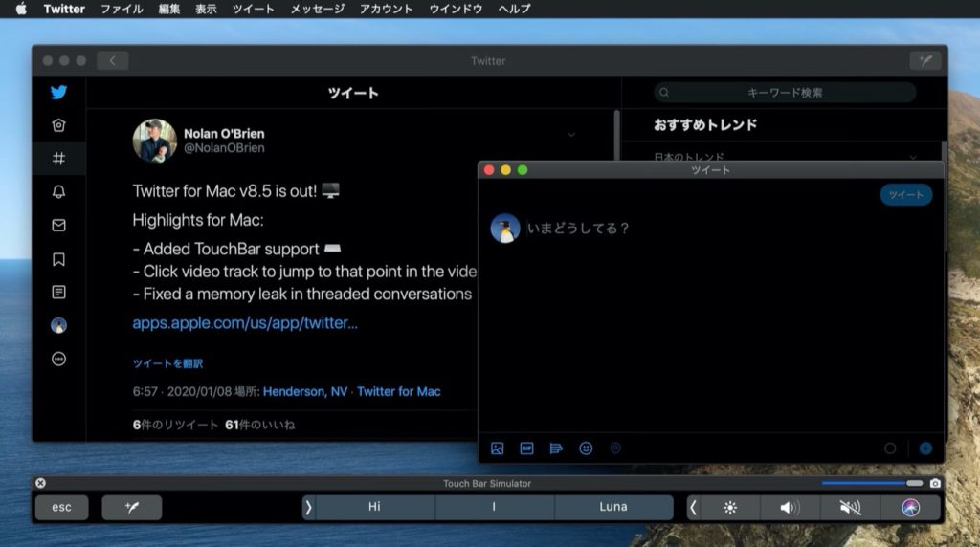Open the ファイル menu
Image resolution: width=980 pixels, height=547 pixels.
click(x=122, y=9)
